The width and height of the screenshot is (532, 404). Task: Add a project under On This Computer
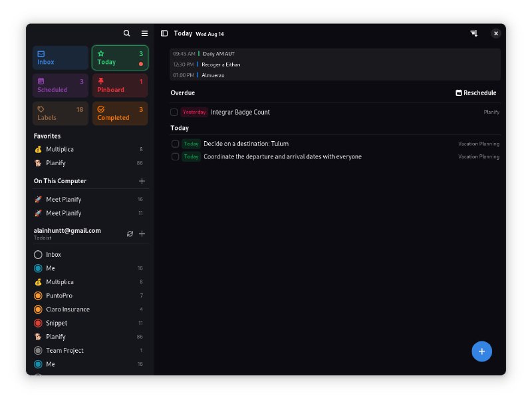[x=142, y=180]
